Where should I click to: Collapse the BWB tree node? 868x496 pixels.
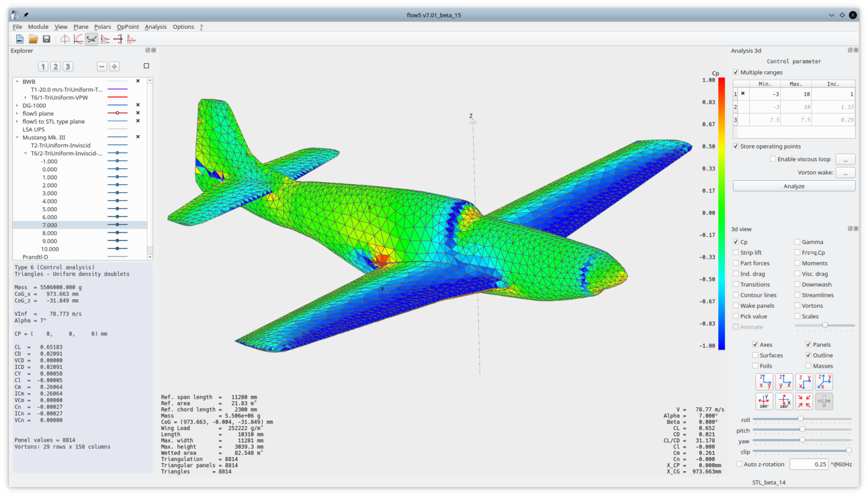(17, 82)
